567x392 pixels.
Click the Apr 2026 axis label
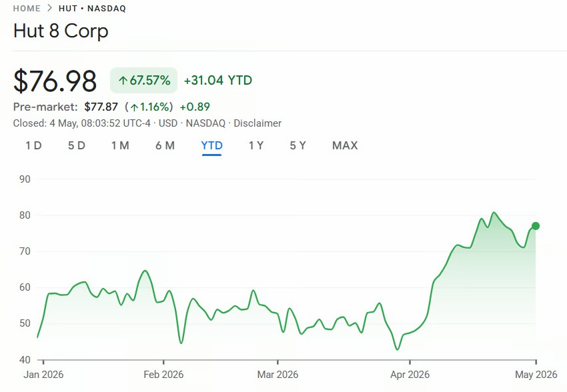coord(410,374)
